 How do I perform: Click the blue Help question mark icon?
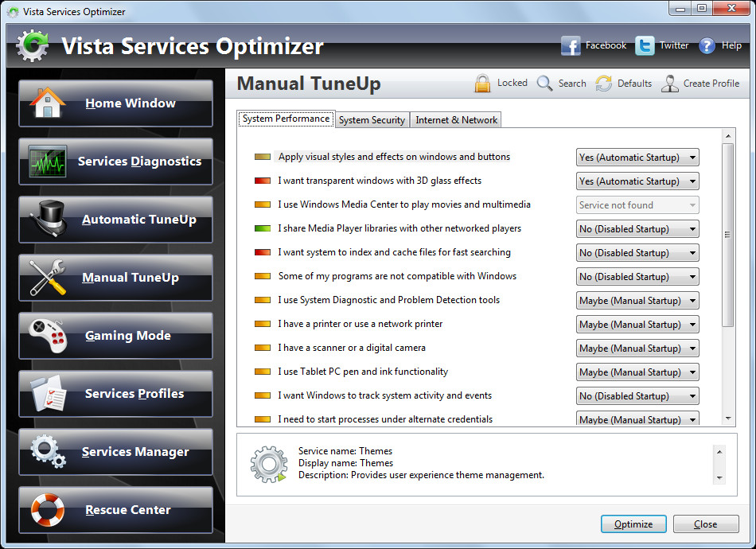point(707,46)
